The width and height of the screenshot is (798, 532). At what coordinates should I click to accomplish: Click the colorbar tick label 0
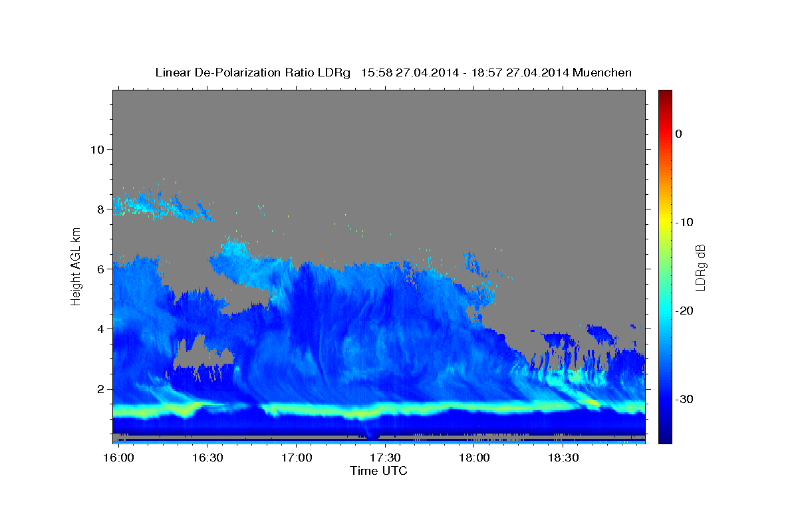pyautogui.click(x=678, y=134)
